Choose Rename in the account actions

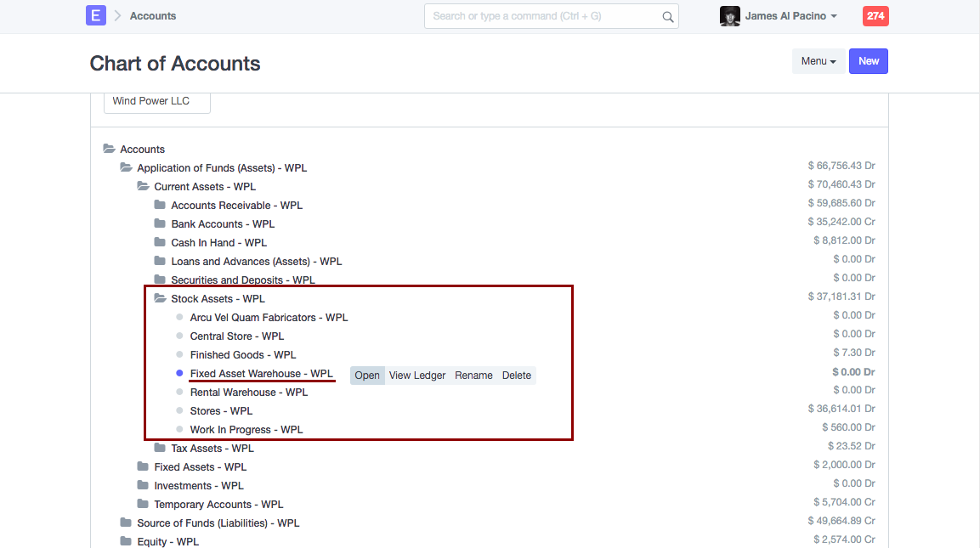[x=473, y=376]
